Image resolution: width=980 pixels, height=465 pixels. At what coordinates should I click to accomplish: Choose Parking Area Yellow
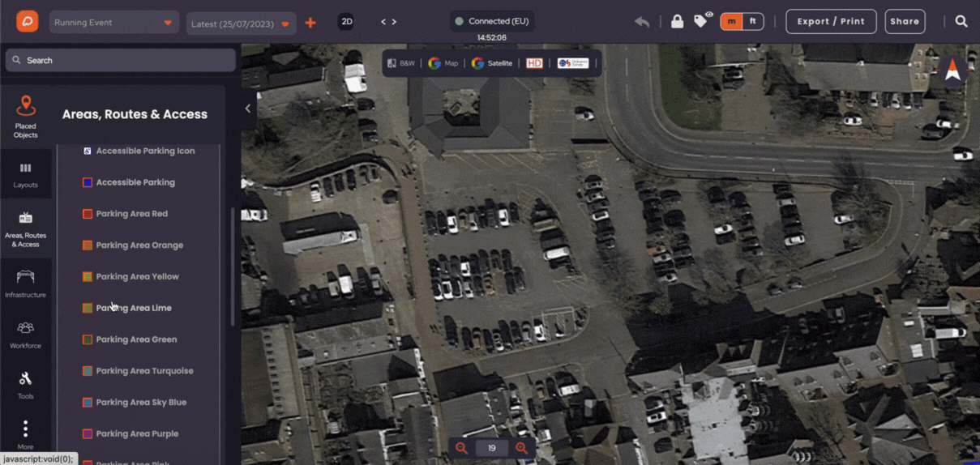click(x=131, y=276)
